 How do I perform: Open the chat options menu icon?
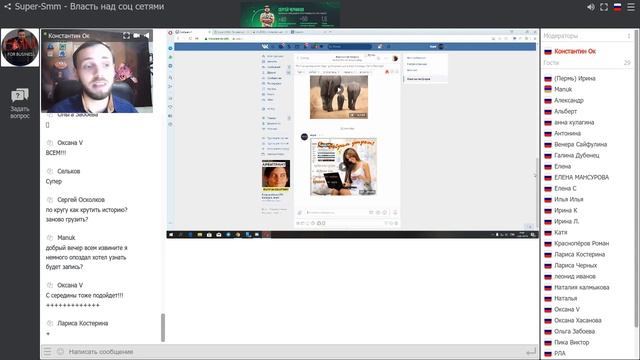[x=48, y=351]
